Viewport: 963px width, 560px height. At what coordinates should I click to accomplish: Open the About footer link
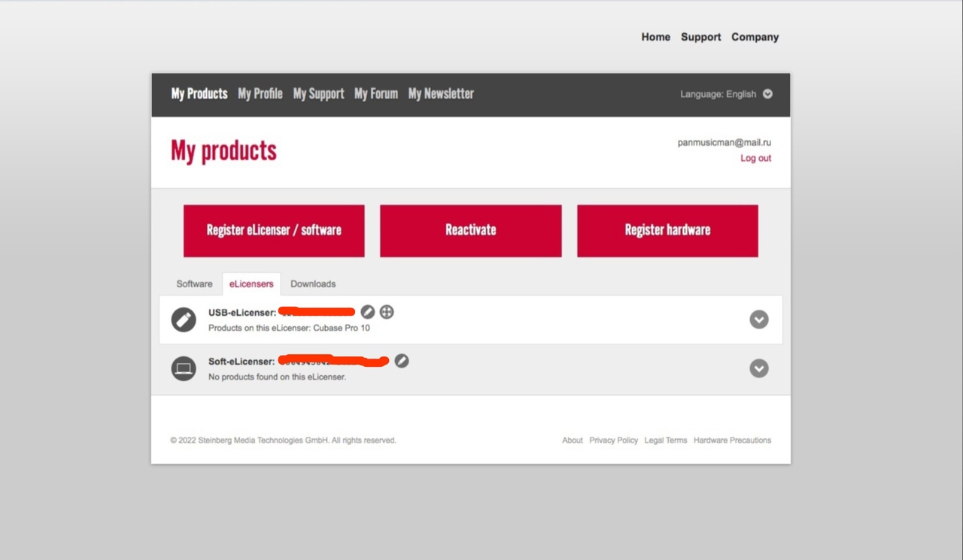(573, 440)
